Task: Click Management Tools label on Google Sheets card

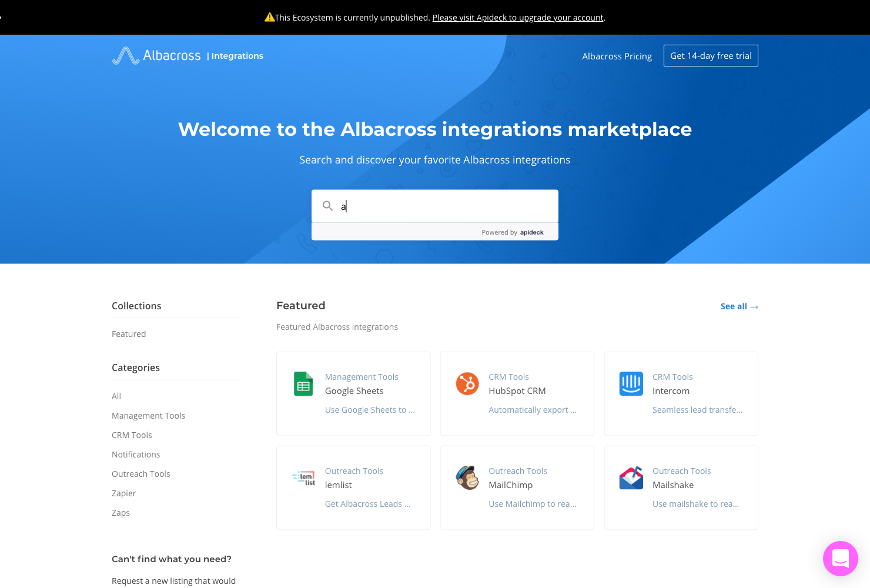Action: coord(362,377)
